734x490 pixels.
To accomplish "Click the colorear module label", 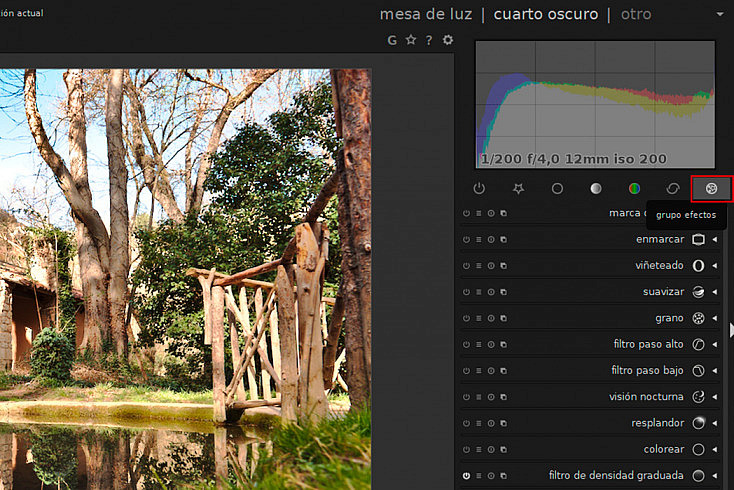I will click(664, 449).
